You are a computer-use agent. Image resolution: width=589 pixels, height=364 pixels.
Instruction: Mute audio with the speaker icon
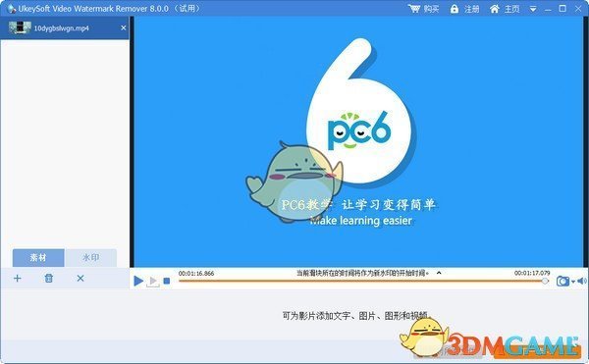tap(581, 281)
